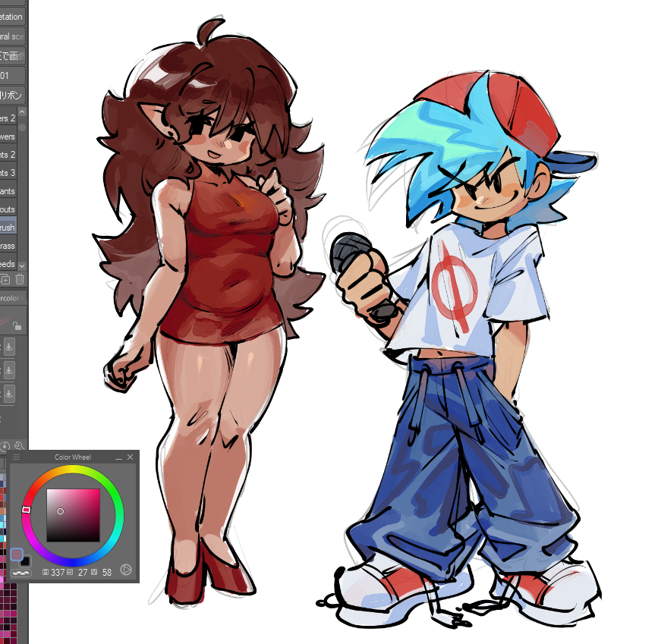The width and height of the screenshot is (658, 644).
Task: Click the S saturation value 27
Action: (x=83, y=572)
